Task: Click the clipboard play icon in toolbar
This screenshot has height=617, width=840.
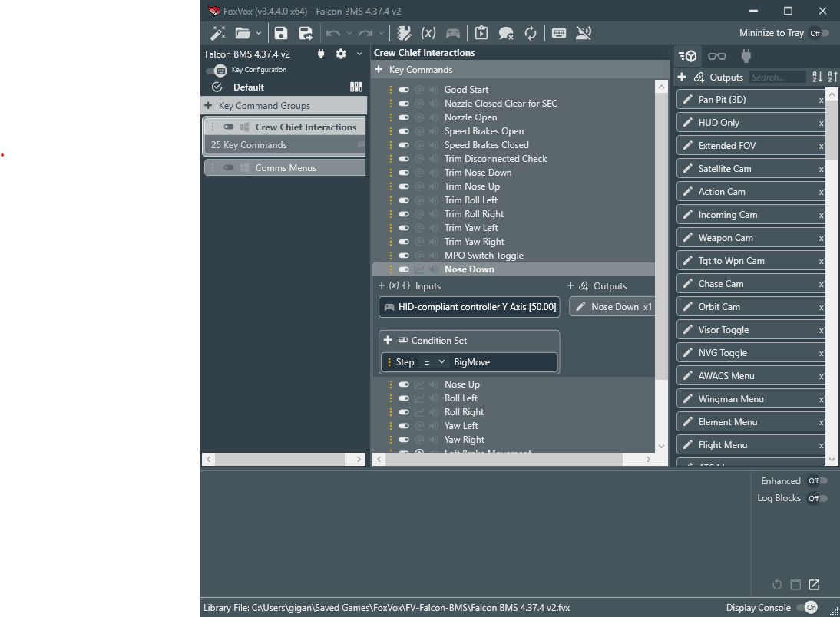Action: (x=481, y=33)
